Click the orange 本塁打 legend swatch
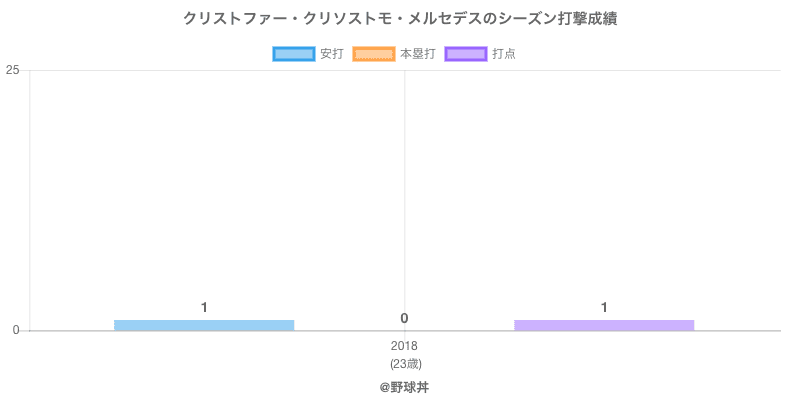The width and height of the screenshot is (800, 400). point(373,54)
